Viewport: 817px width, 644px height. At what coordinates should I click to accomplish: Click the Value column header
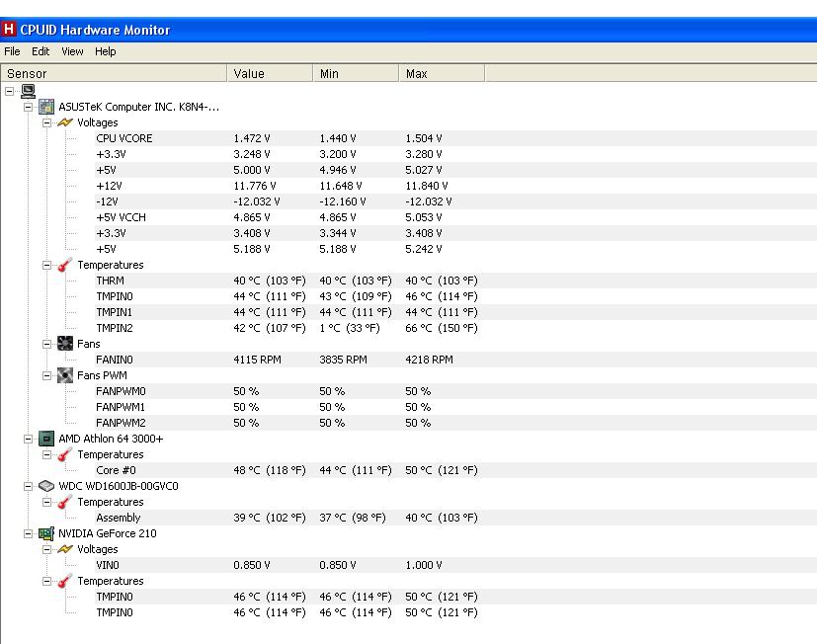pyautogui.click(x=270, y=73)
